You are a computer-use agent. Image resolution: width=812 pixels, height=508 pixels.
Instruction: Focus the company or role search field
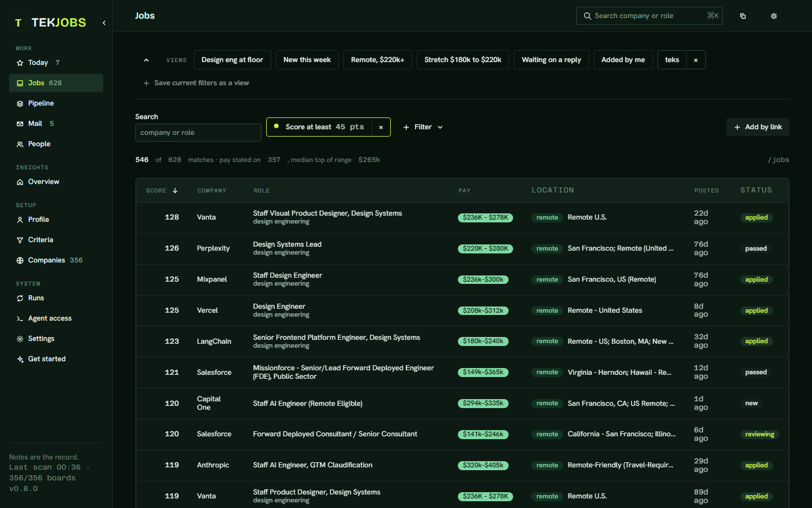(198, 133)
